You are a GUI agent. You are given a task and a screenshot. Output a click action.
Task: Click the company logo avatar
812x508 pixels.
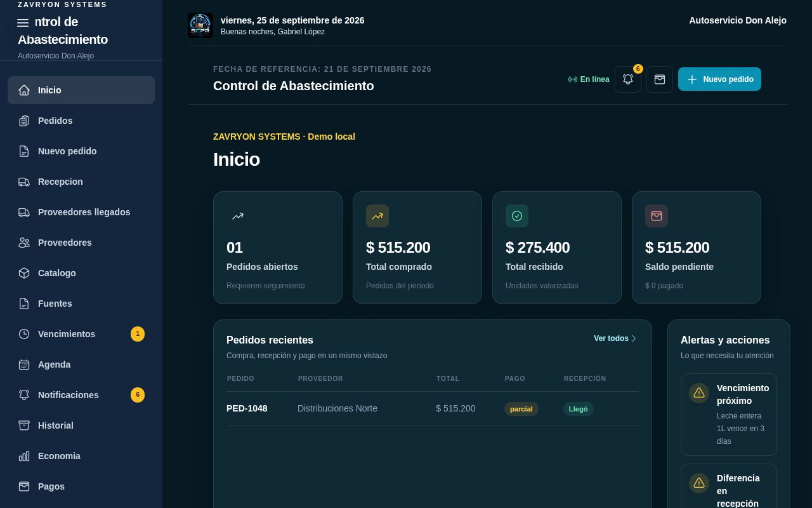(200, 25)
